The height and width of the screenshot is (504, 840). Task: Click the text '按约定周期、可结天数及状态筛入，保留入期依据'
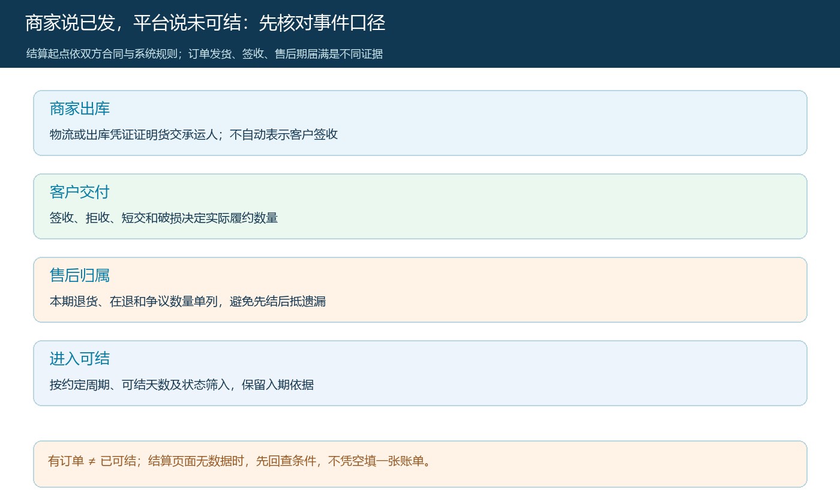tap(182, 385)
